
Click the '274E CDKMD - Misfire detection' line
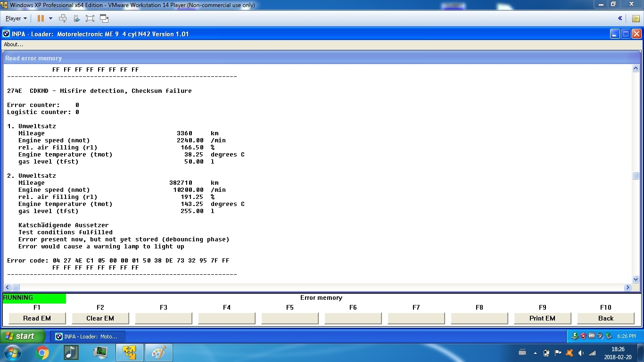[99, 91]
